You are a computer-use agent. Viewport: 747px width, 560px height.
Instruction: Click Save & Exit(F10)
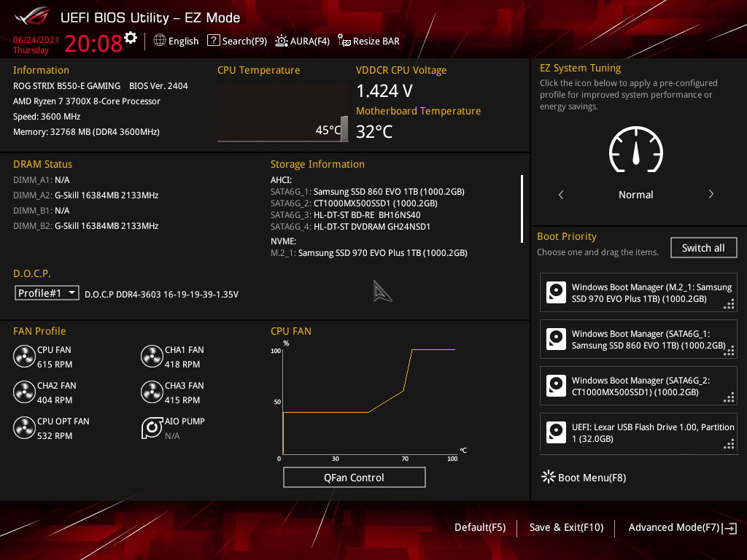point(566,527)
